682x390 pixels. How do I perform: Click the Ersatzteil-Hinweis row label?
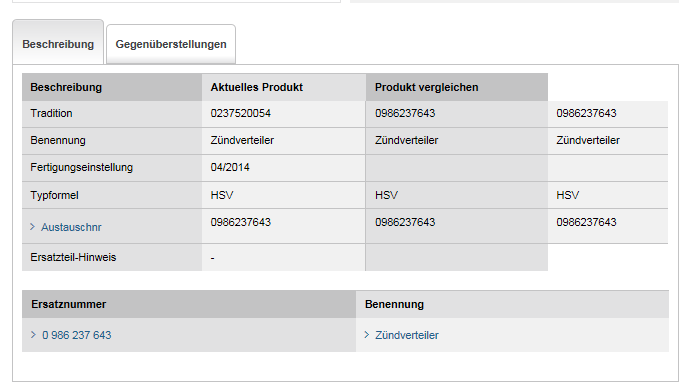(73, 257)
